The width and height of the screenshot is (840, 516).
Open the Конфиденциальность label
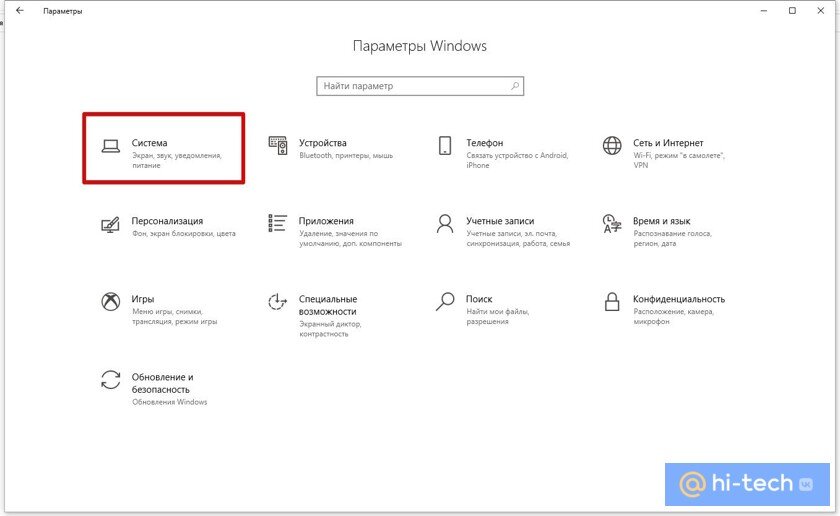click(679, 299)
